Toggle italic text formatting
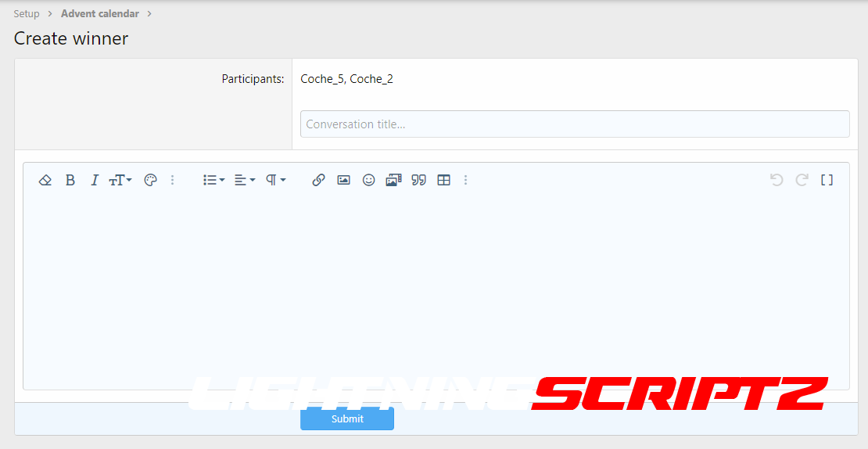Viewport: 868px width, 449px height. (x=95, y=180)
